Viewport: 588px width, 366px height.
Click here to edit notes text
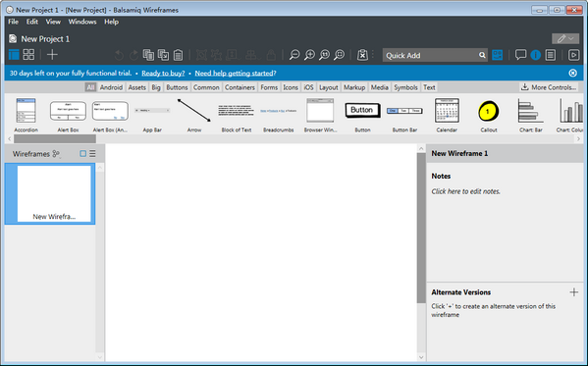click(465, 191)
